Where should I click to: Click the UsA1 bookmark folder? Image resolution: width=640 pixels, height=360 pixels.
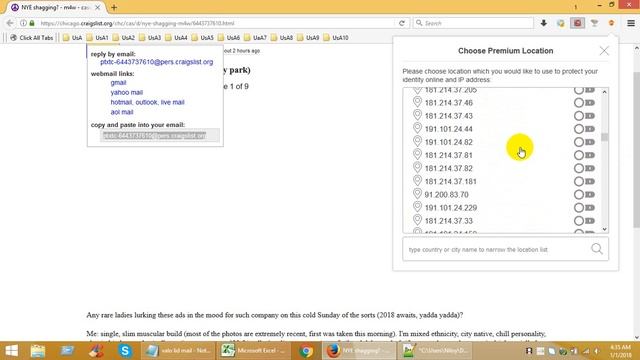click(98, 38)
